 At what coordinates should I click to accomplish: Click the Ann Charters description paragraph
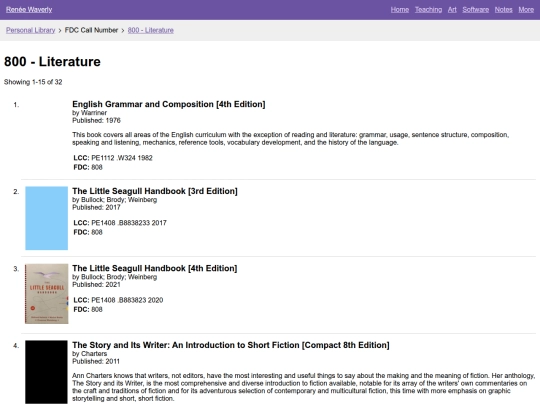pos(303,387)
